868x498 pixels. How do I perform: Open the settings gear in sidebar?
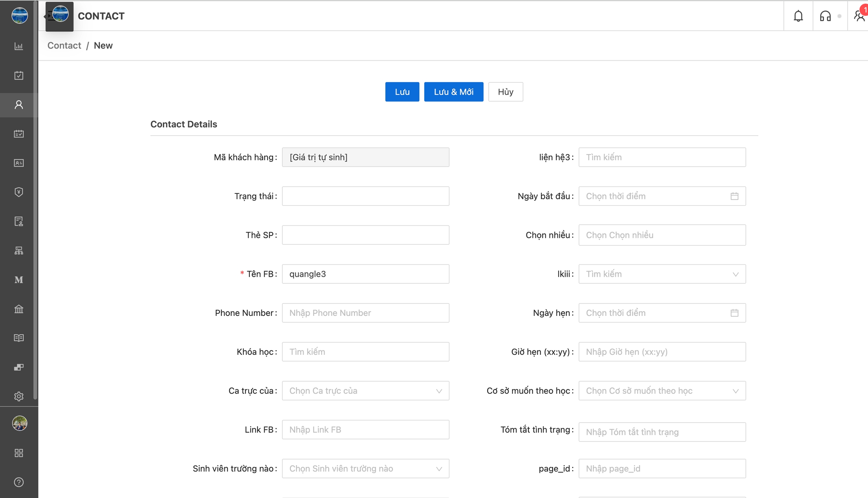click(x=19, y=396)
